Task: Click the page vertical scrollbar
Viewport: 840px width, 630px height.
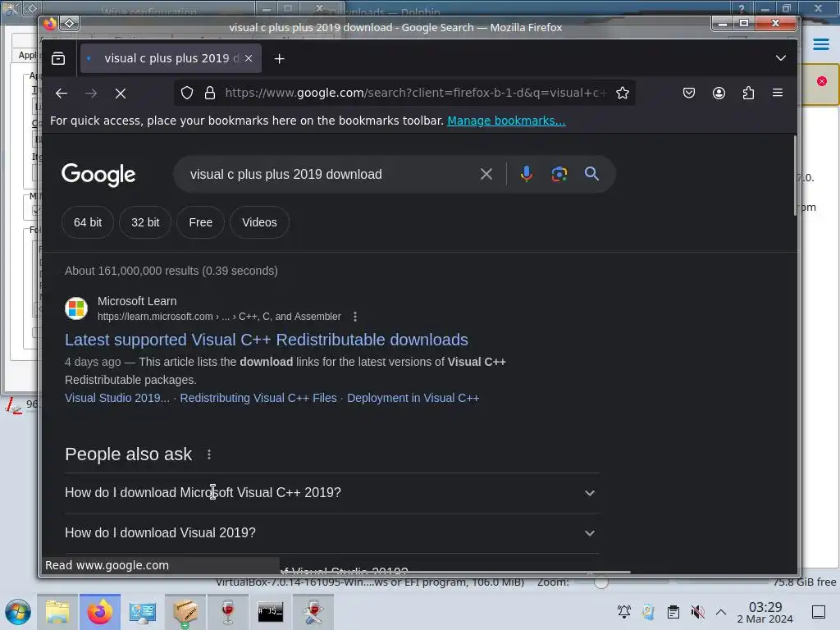Action: (794, 176)
